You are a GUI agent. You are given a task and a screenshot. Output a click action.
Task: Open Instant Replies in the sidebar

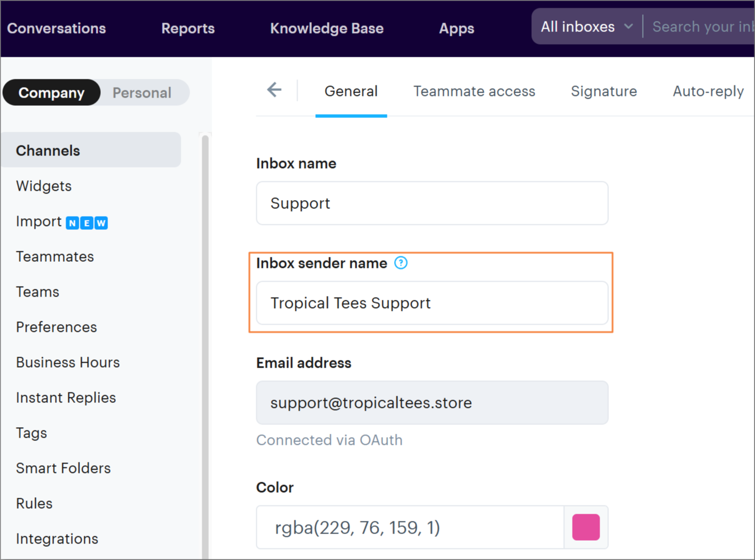(66, 398)
